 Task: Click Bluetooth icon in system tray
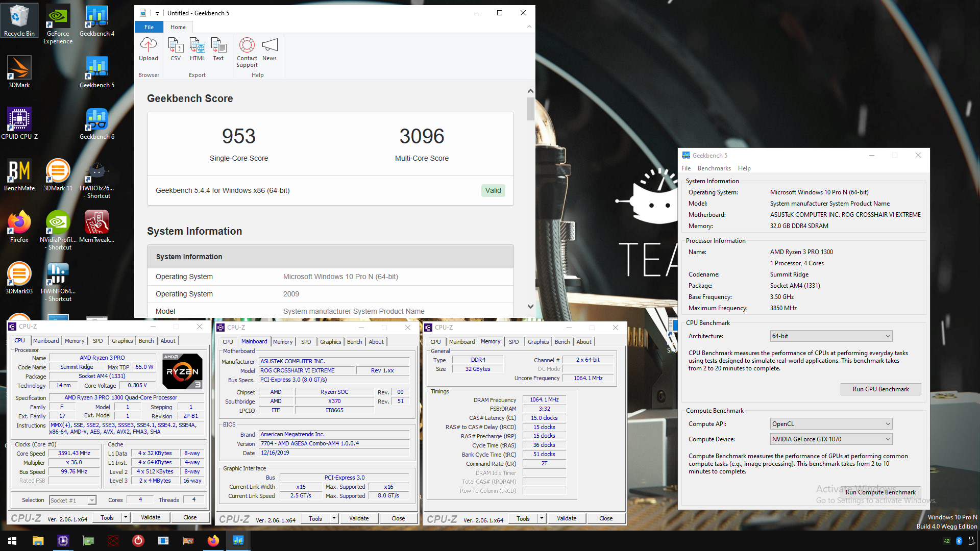click(x=959, y=541)
